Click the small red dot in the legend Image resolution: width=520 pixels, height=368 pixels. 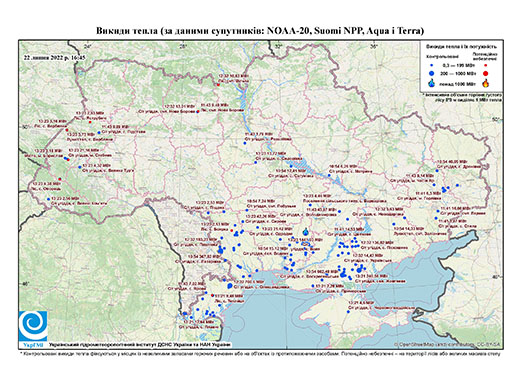point(485,65)
